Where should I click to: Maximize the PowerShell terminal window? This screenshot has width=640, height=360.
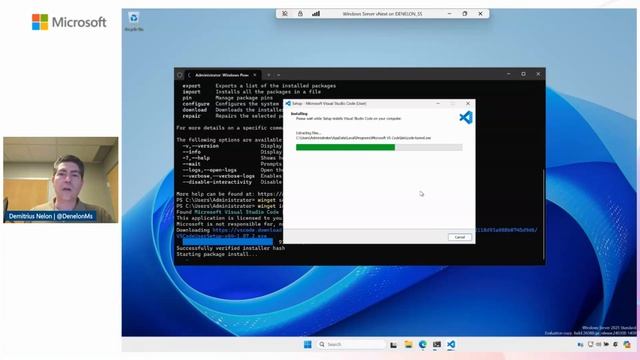[x=523, y=74]
